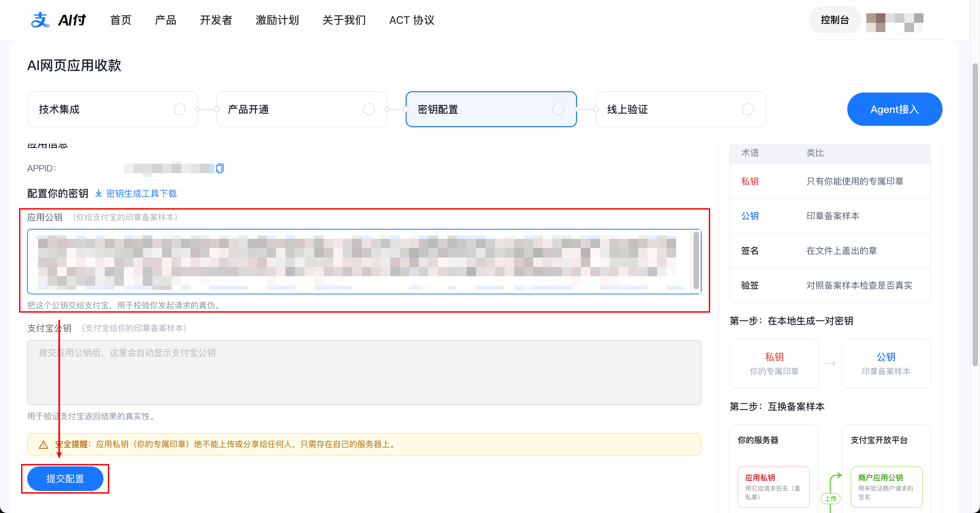This screenshot has width=980, height=513.
Task: Open the 首页 nav item
Action: pyautogui.click(x=120, y=20)
